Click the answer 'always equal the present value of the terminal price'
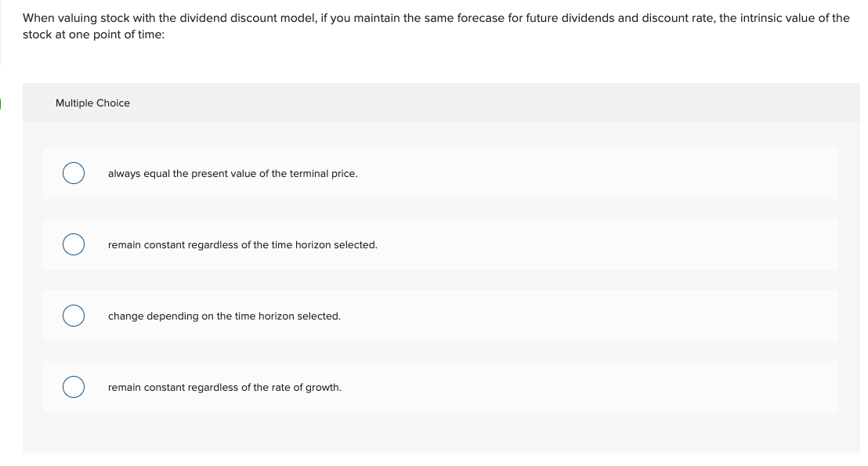The width and height of the screenshot is (868, 466). [233, 173]
